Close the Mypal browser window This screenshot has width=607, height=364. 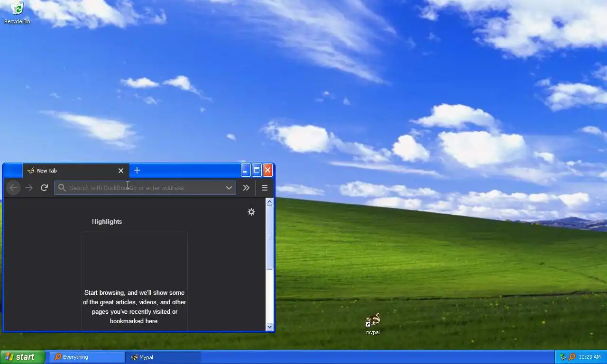267,170
